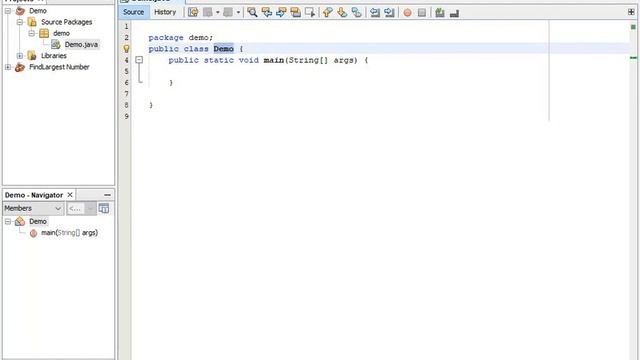Click the Navigator panel layout icon beside filters
Screen dimensions: 640x360
pos(104,208)
